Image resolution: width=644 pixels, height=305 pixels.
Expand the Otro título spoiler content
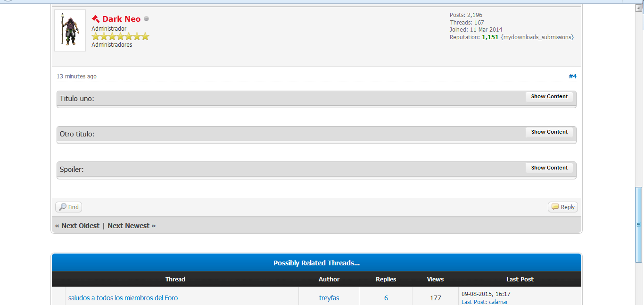[x=549, y=132]
